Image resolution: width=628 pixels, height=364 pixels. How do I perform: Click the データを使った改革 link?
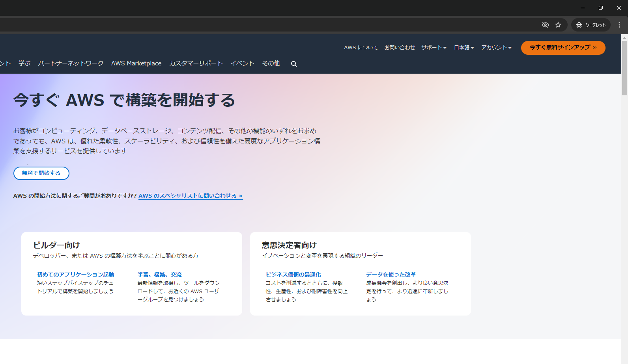pos(391,275)
